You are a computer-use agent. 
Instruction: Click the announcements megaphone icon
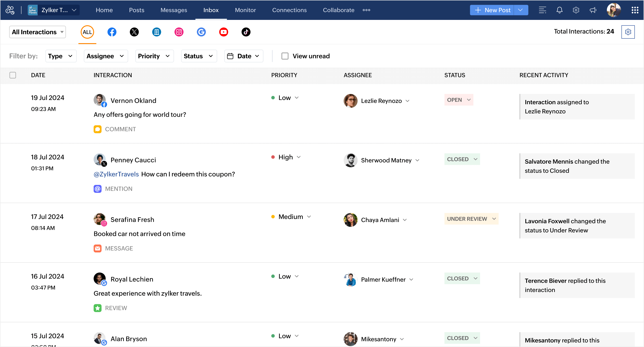click(x=593, y=10)
